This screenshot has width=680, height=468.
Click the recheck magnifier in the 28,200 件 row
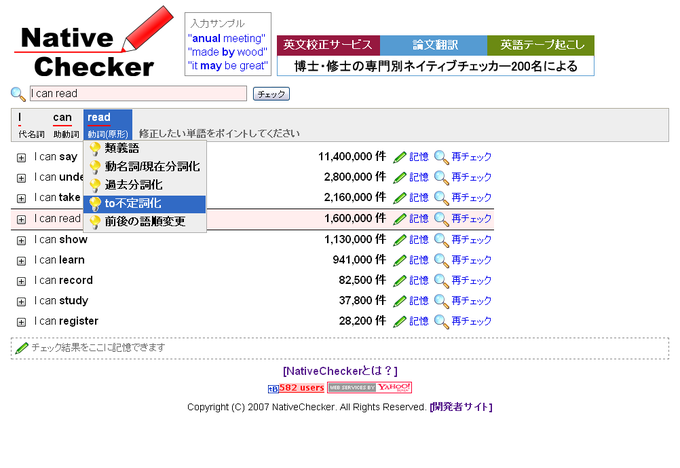(441, 322)
